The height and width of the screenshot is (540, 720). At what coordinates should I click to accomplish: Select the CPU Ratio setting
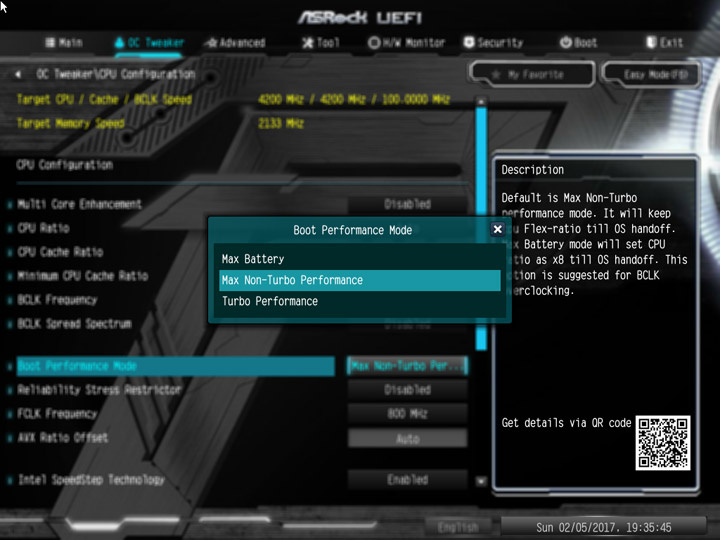click(x=43, y=228)
